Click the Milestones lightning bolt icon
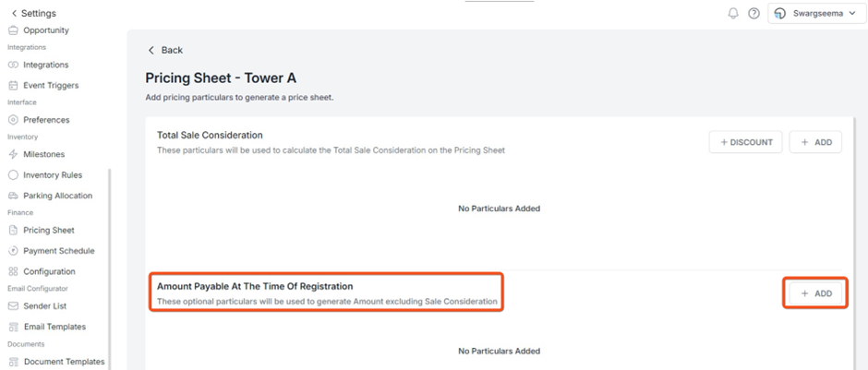 [13, 154]
